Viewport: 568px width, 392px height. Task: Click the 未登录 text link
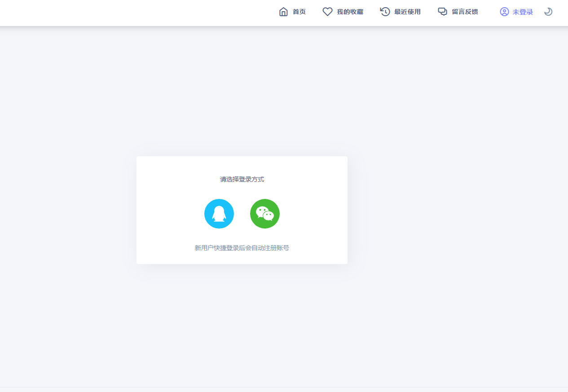pos(523,12)
